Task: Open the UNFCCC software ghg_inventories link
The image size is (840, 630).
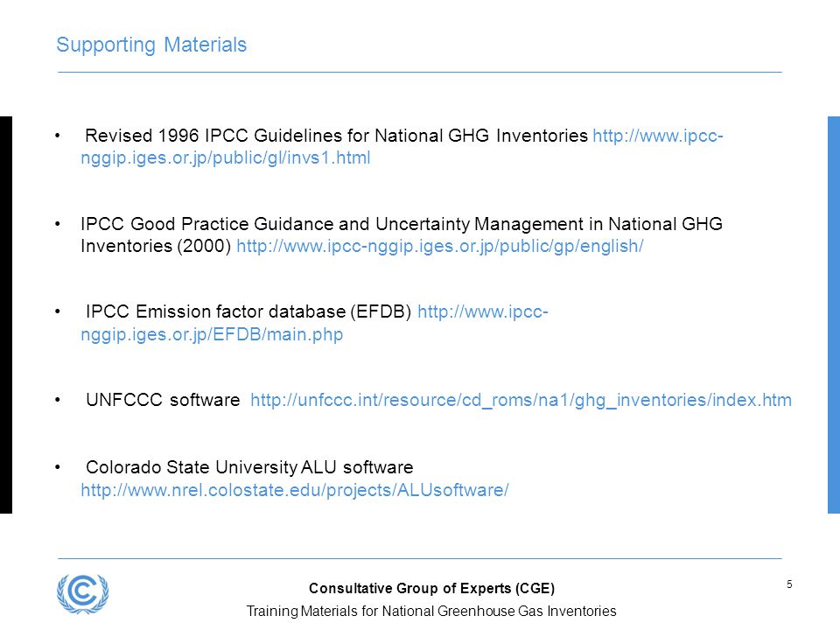Action: click(x=521, y=400)
